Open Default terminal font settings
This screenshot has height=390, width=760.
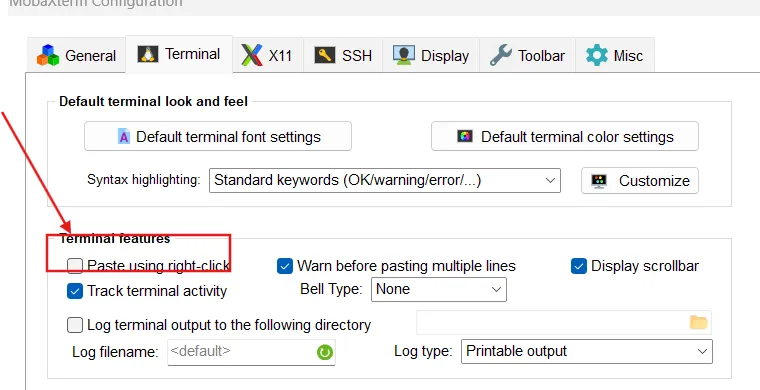point(218,137)
